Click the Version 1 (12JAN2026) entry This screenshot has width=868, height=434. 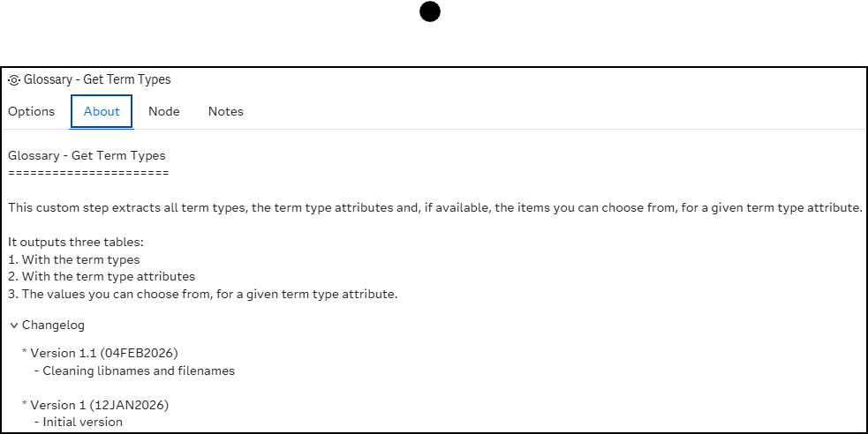click(95, 405)
